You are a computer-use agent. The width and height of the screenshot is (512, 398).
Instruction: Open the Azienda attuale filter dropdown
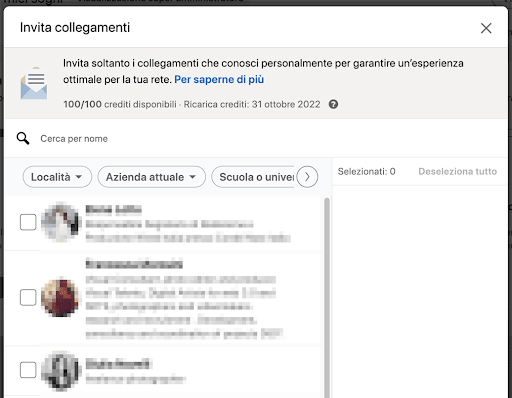(151, 177)
